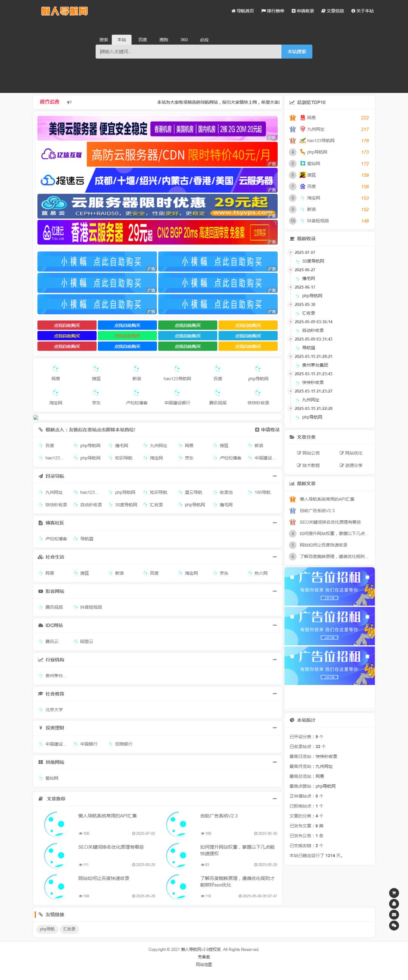Open the hao123导航网 tile in the icon grid
The width and height of the screenshot is (408, 980).
click(177, 373)
